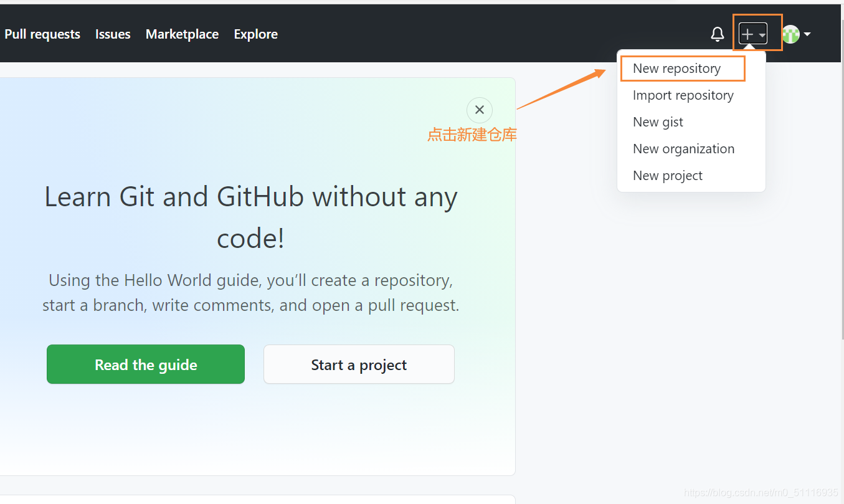Choose New organization menu entry
Screen dimensions: 844x504
coord(683,149)
